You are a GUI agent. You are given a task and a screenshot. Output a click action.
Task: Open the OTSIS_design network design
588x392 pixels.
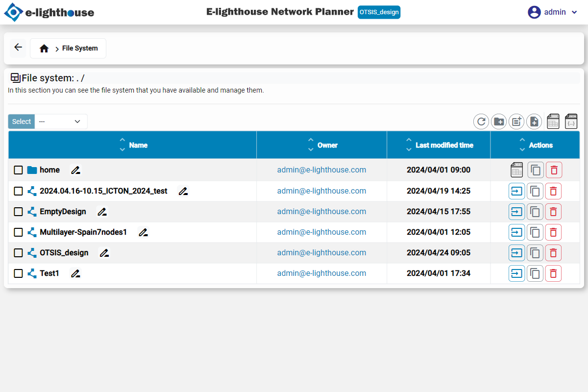pyautogui.click(x=516, y=252)
